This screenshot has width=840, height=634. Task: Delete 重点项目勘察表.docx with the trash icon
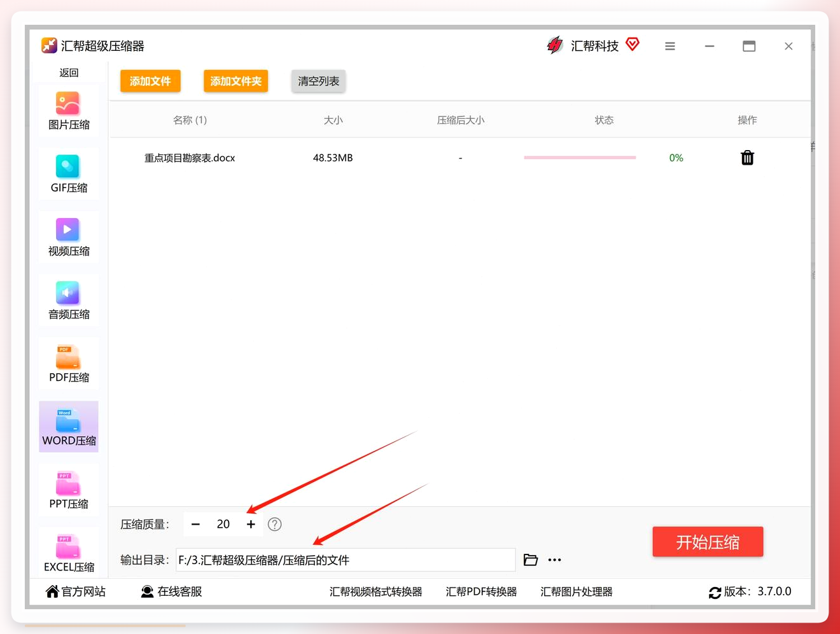747,158
